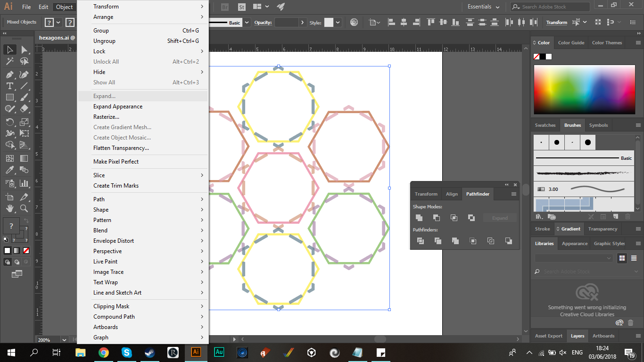Swap fill and stroke colors
Screen dimensions: 644x362
coord(26,220)
